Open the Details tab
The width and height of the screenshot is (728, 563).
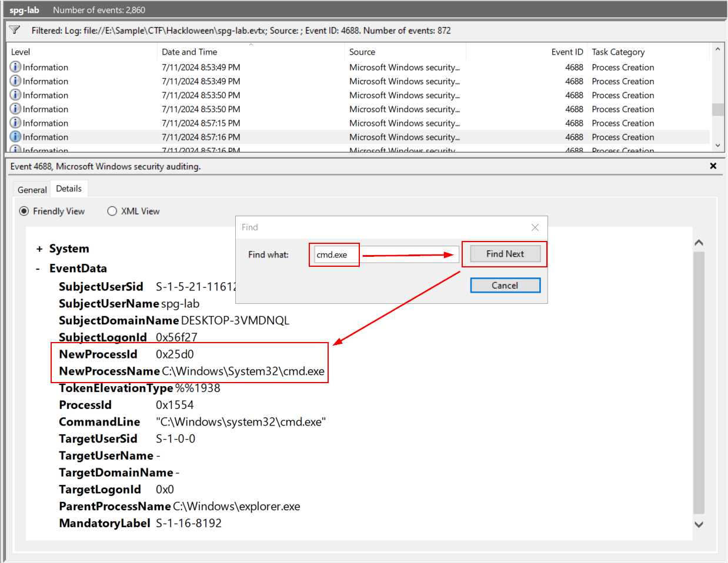[x=69, y=189]
